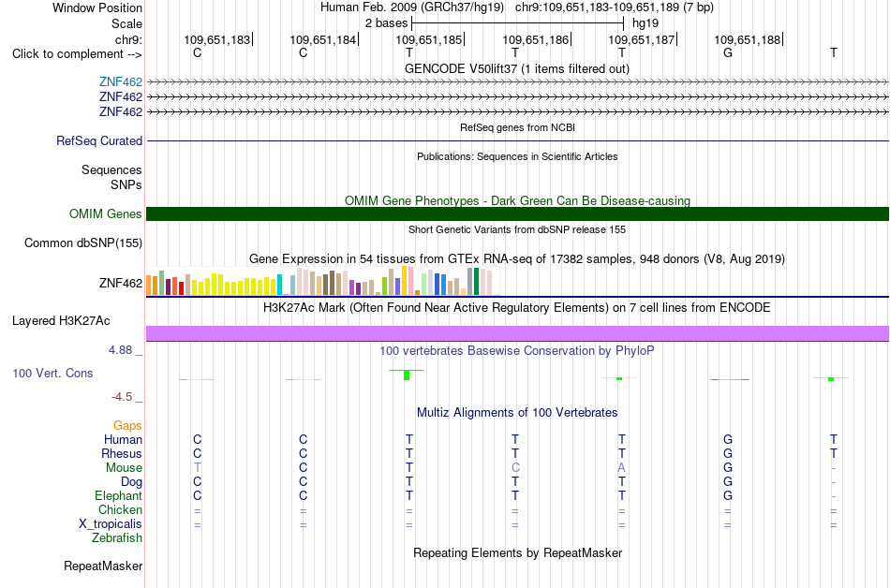The height and width of the screenshot is (588, 890).
Task: Select the 'Elephant' species row label
Action: click(118, 495)
